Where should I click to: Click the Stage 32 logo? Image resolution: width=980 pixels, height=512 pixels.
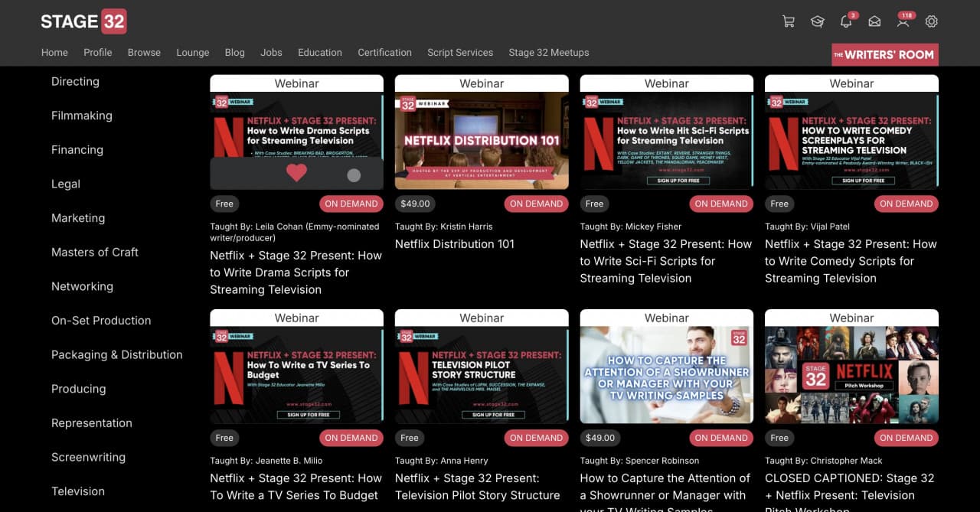[x=83, y=21]
